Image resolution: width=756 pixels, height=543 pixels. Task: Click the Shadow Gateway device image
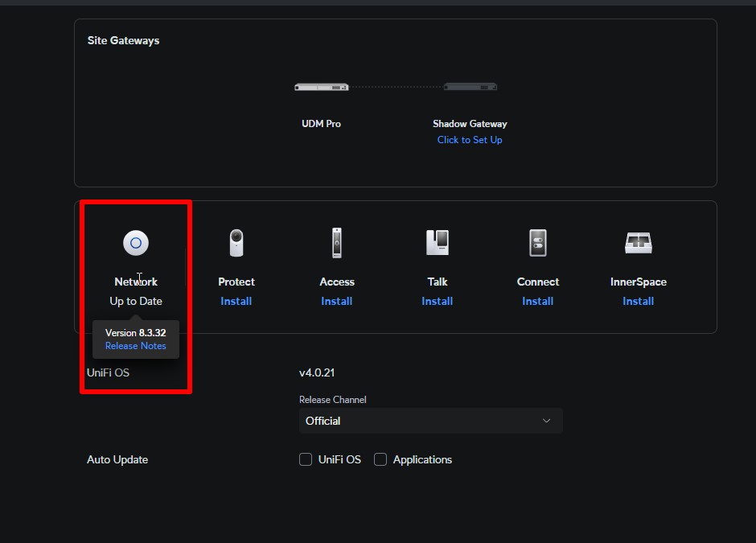(470, 87)
